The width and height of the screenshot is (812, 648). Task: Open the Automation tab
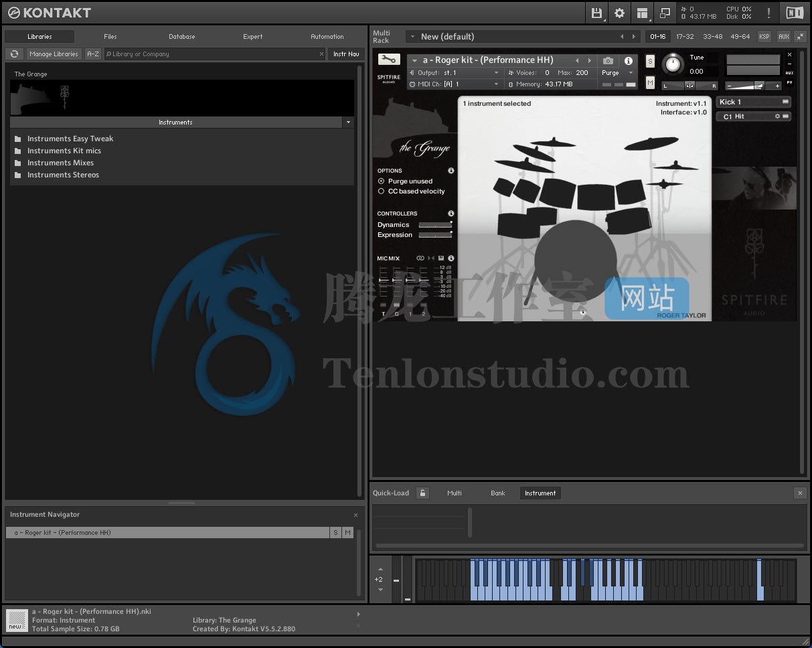coord(327,37)
